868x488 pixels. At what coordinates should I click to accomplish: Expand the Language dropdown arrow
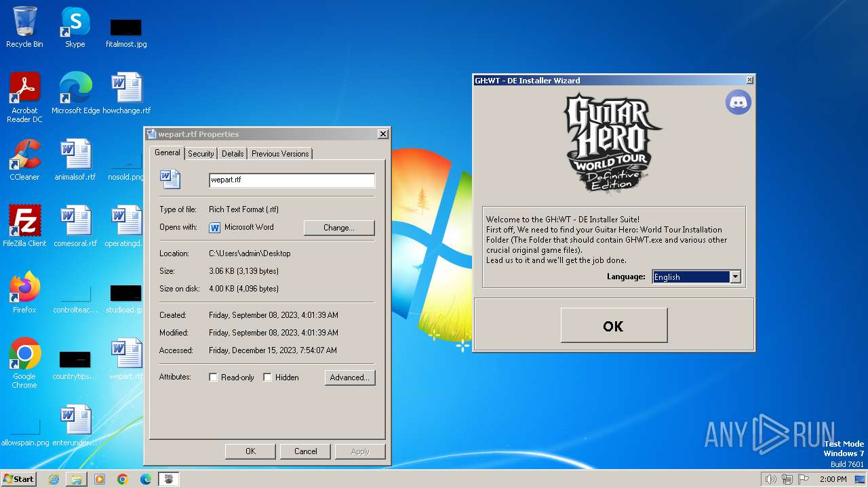point(735,277)
